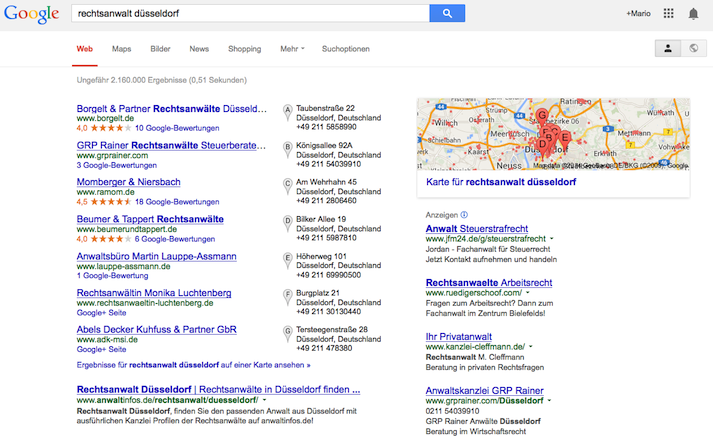Click the www.adk-msi.de URL text
Image resolution: width=713 pixels, height=436 pixels.
[107, 340]
